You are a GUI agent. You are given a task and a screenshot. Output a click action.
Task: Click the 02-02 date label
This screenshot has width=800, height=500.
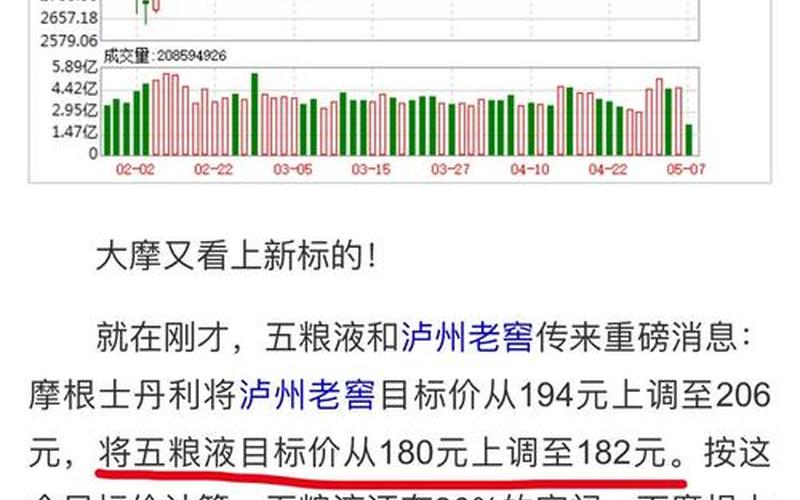[x=135, y=169]
